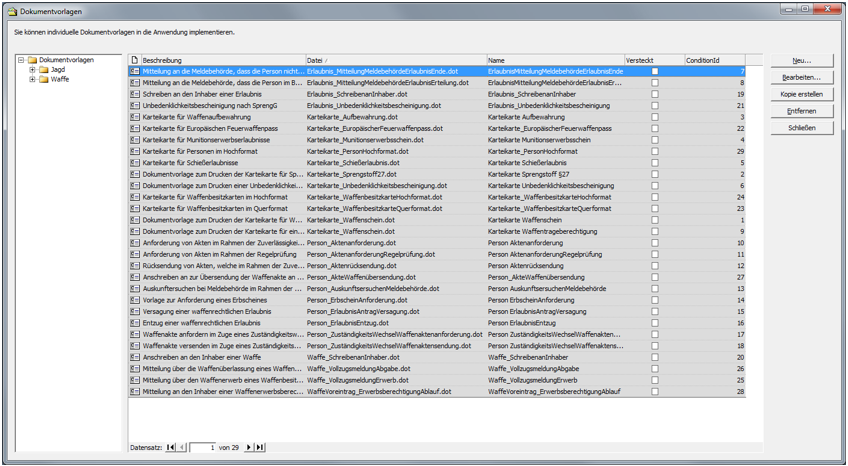The width and height of the screenshot is (848, 466).
Task: Click template icon for 'Schreiben an den Inhaber einer Erlaubnis'
Action: tap(135, 94)
